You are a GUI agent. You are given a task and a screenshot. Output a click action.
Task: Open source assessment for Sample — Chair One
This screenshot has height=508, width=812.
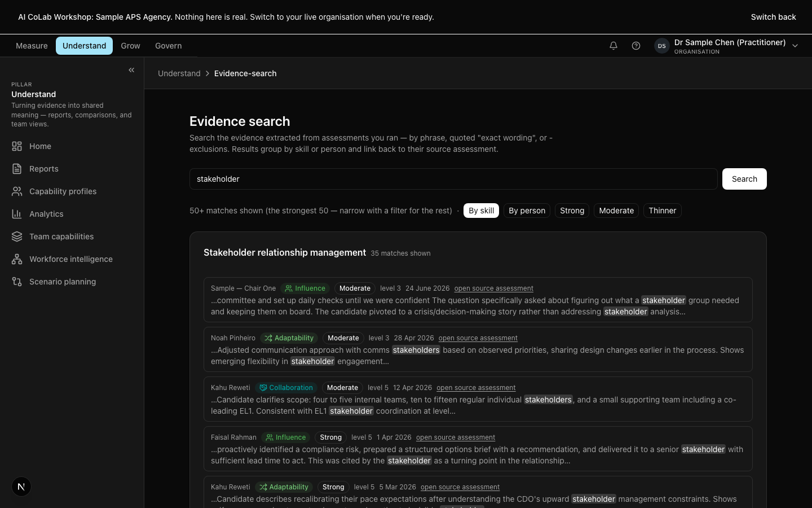pyautogui.click(x=494, y=288)
